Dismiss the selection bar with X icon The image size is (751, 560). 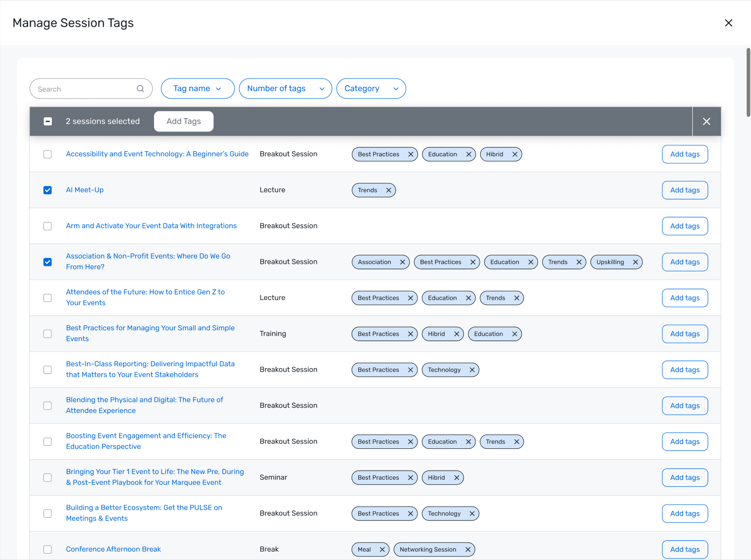click(x=707, y=122)
